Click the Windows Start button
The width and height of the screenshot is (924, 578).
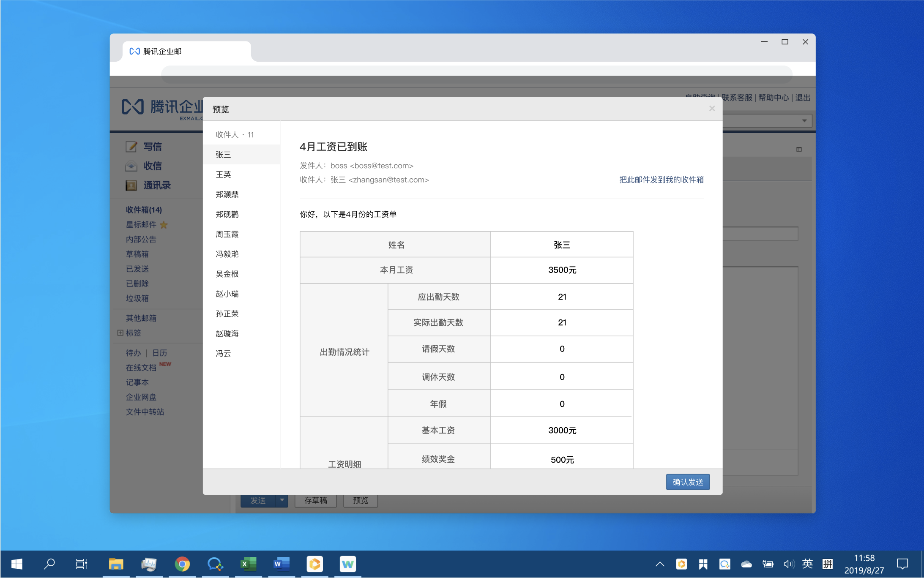coord(17,564)
